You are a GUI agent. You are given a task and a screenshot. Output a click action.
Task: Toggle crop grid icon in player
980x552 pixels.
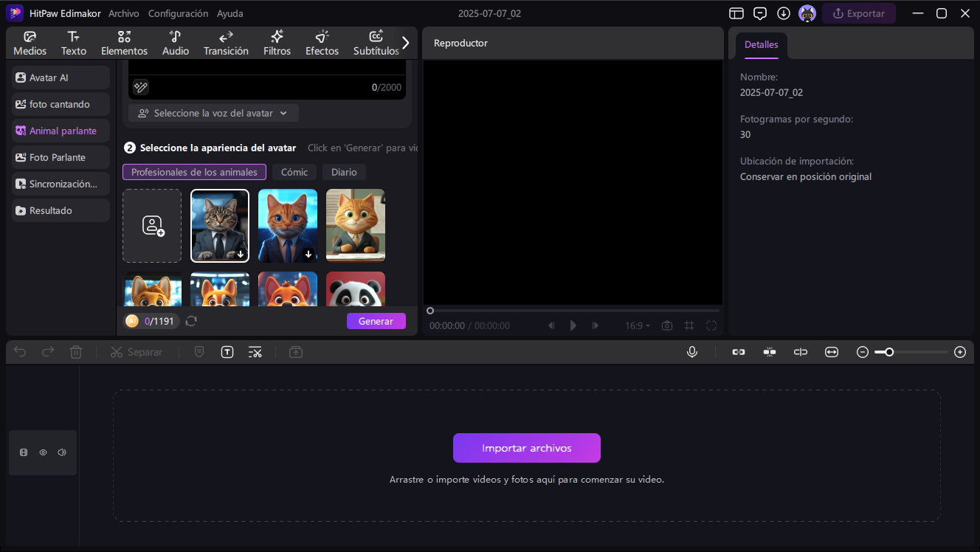click(x=689, y=325)
